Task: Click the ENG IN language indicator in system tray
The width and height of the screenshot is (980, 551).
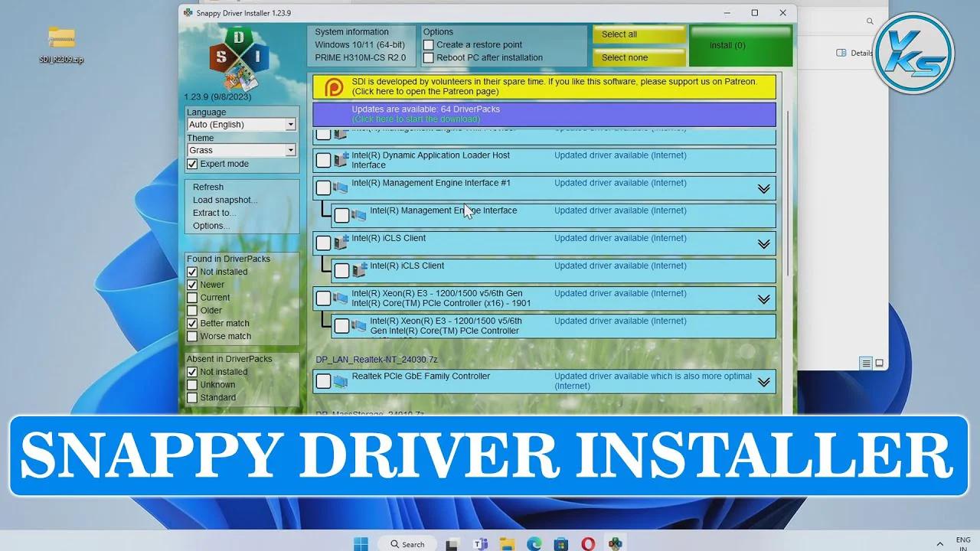Action: [x=962, y=543]
